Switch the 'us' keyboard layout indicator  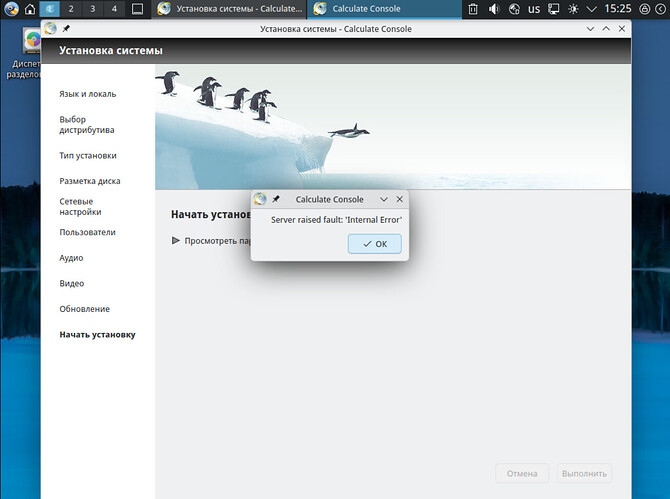534,9
